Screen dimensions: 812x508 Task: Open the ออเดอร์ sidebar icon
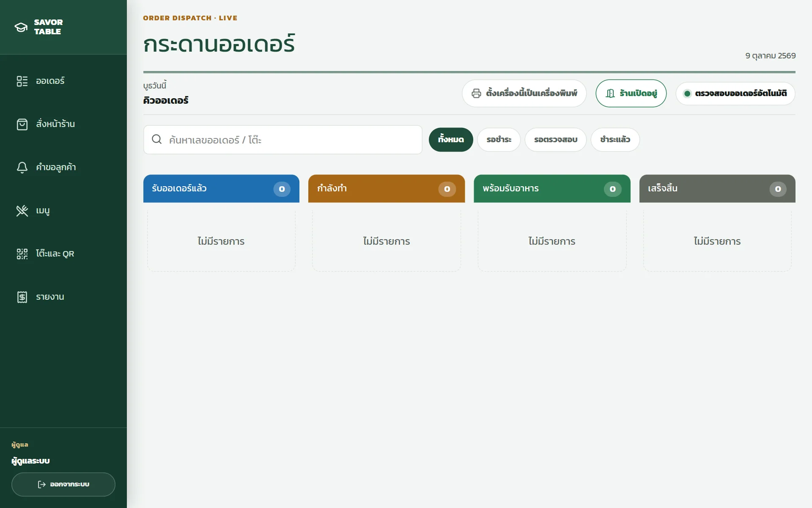(22, 81)
